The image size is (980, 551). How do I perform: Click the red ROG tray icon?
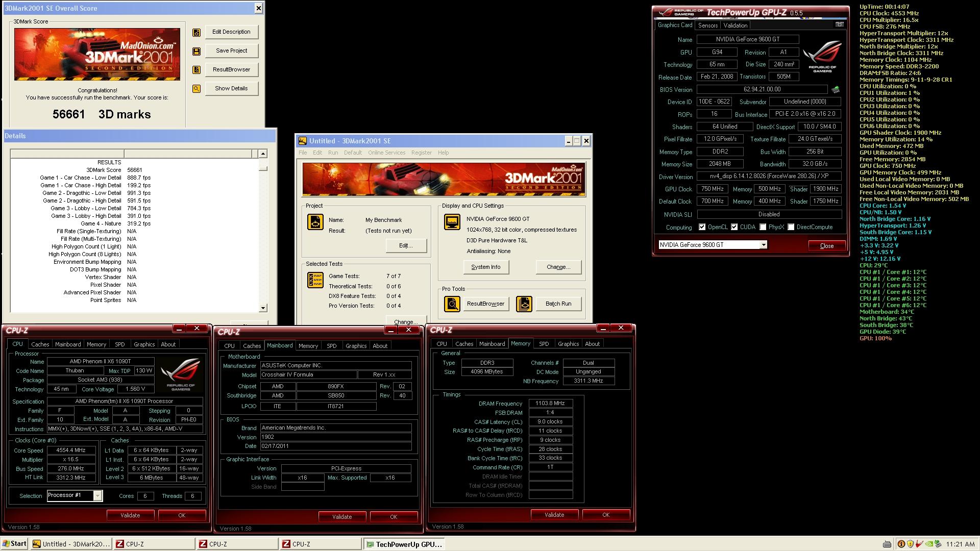click(919, 544)
